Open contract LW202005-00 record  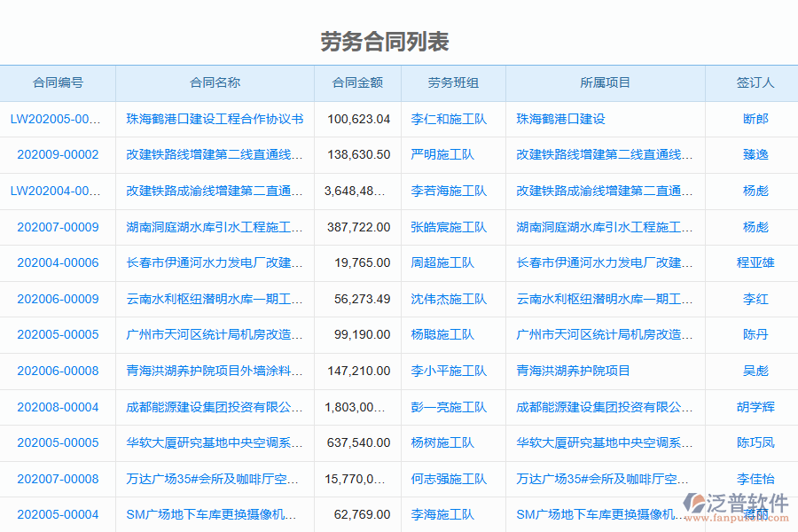pos(53,119)
